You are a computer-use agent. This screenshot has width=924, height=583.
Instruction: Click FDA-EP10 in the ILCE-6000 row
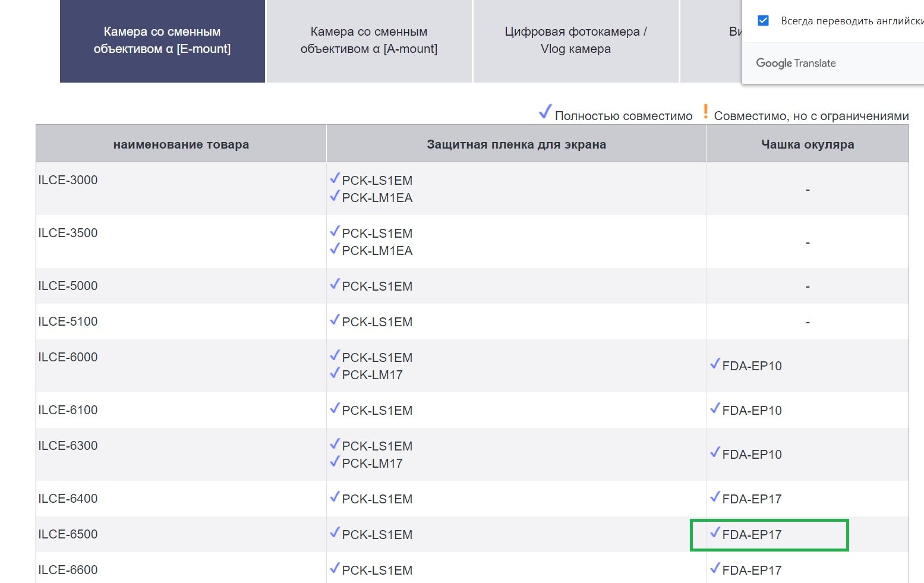click(752, 366)
